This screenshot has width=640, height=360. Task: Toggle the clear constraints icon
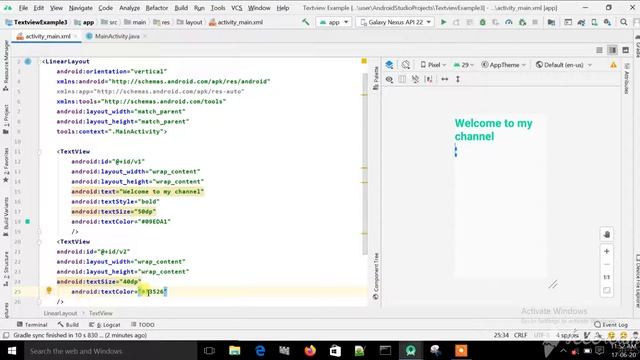click(415, 80)
